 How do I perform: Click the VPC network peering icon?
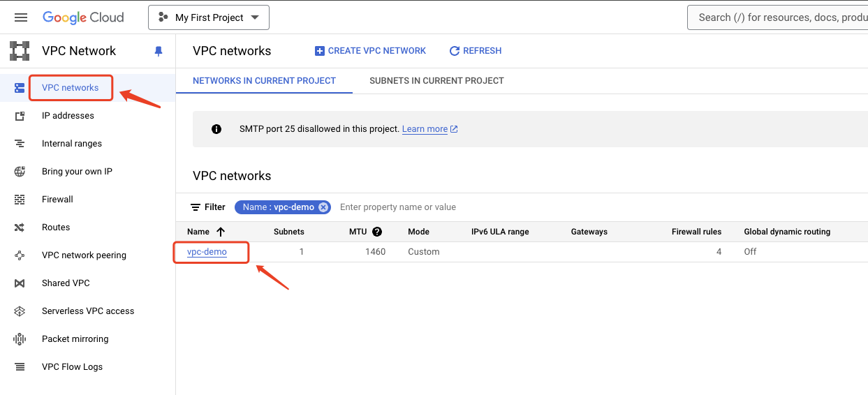(20, 255)
